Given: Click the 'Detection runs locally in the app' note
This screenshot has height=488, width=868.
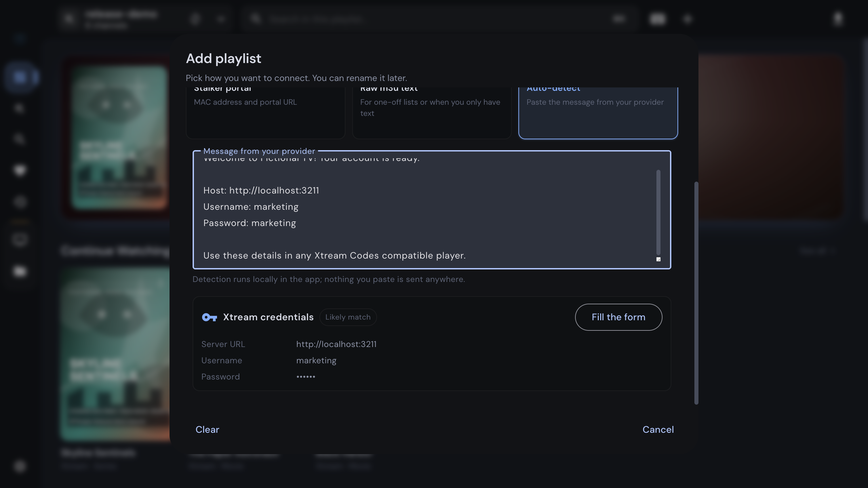Looking at the screenshot, I should [x=329, y=279].
